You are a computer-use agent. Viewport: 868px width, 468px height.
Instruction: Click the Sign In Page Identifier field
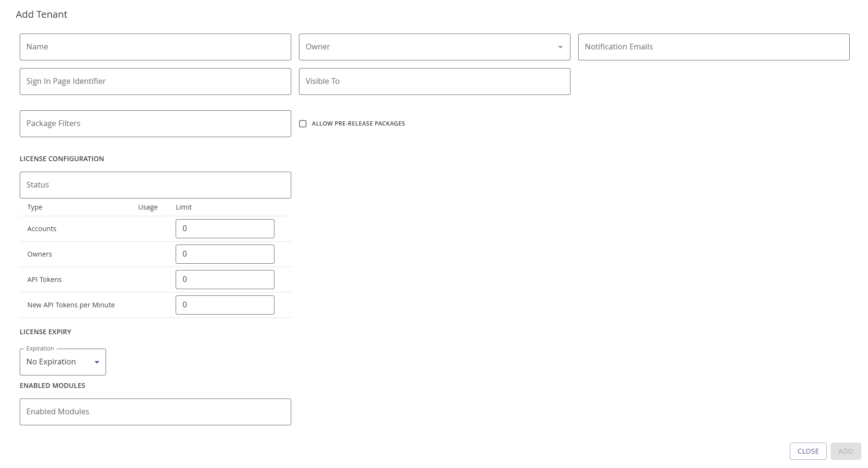click(x=155, y=81)
